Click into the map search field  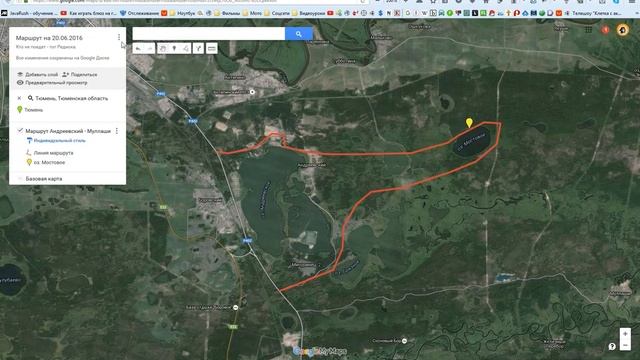click(x=209, y=34)
